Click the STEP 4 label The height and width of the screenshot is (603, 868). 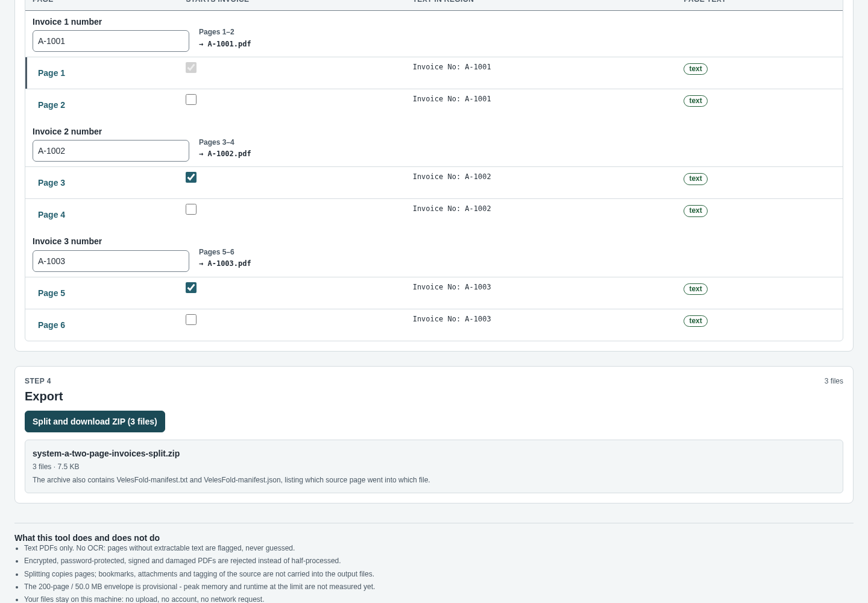tap(38, 381)
